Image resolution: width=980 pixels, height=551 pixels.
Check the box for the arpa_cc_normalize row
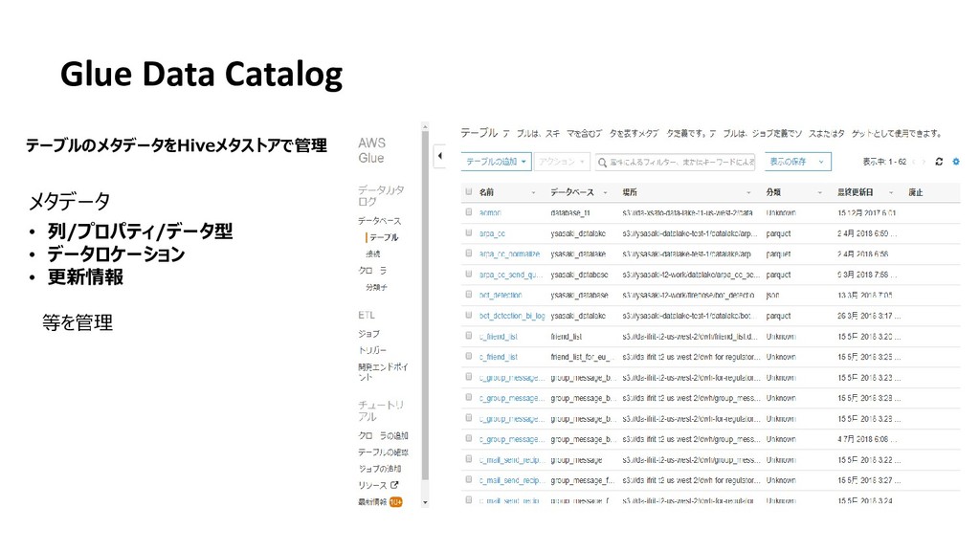point(469,253)
